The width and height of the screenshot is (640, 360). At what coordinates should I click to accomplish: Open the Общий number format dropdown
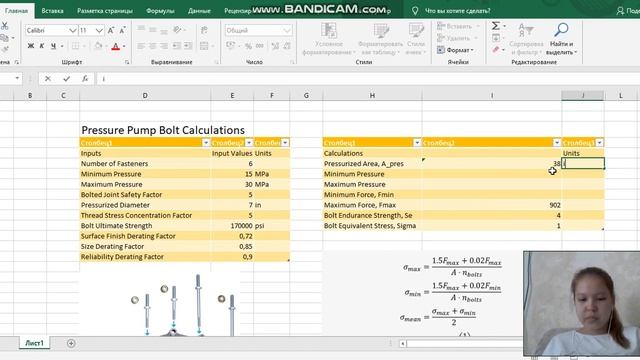pyautogui.click(x=287, y=31)
